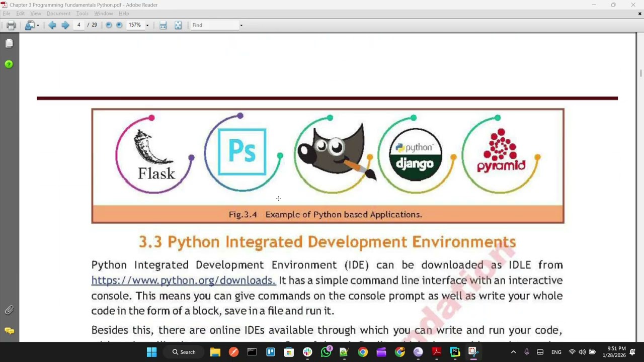This screenshot has height=362, width=644.
Task: Click the '3.3 Python Integrated Development Environments' heading
Action: tap(328, 242)
